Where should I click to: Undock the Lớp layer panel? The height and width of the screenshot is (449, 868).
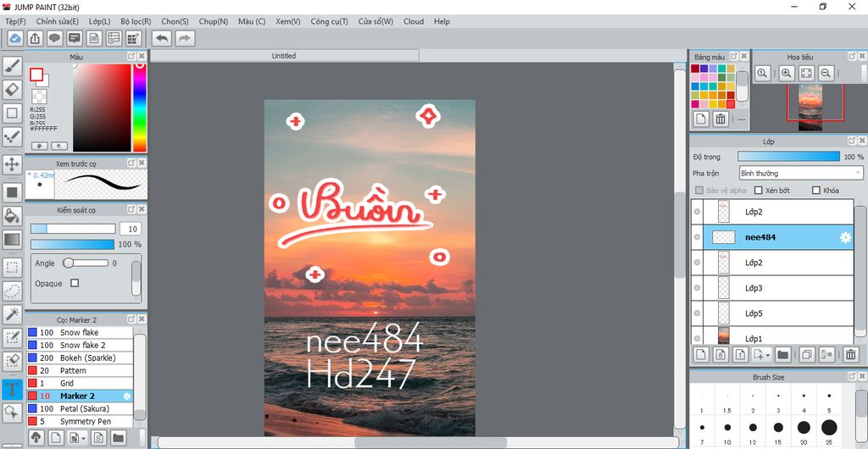click(851, 141)
